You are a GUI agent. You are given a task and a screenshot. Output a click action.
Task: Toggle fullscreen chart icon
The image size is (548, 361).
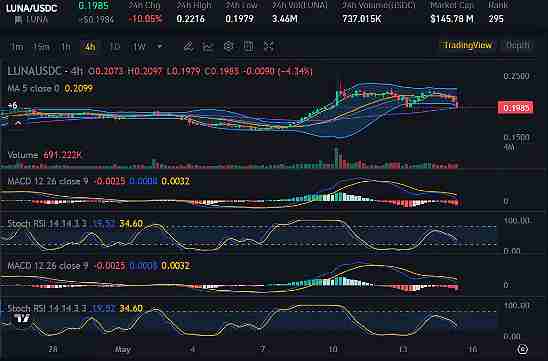coord(269,46)
